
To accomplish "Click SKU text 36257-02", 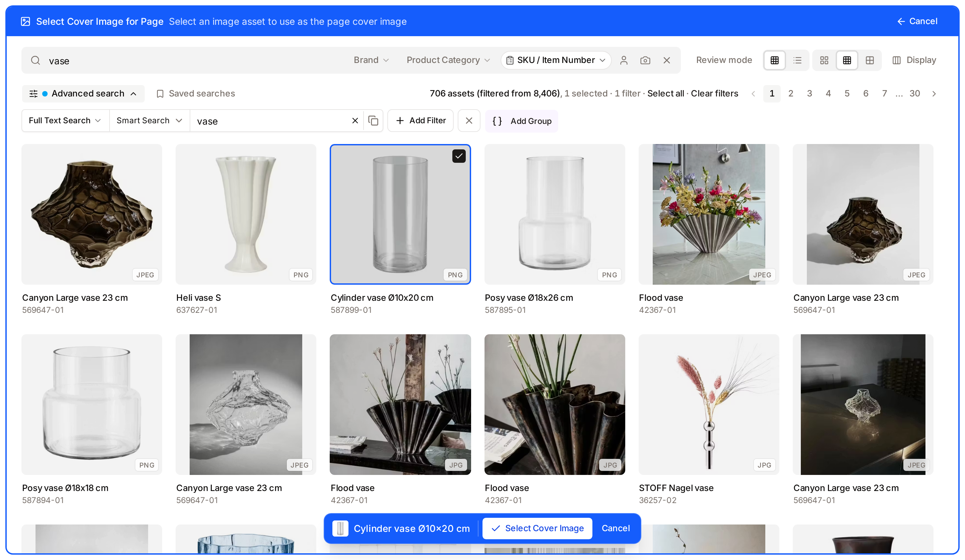I will (x=657, y=500).
